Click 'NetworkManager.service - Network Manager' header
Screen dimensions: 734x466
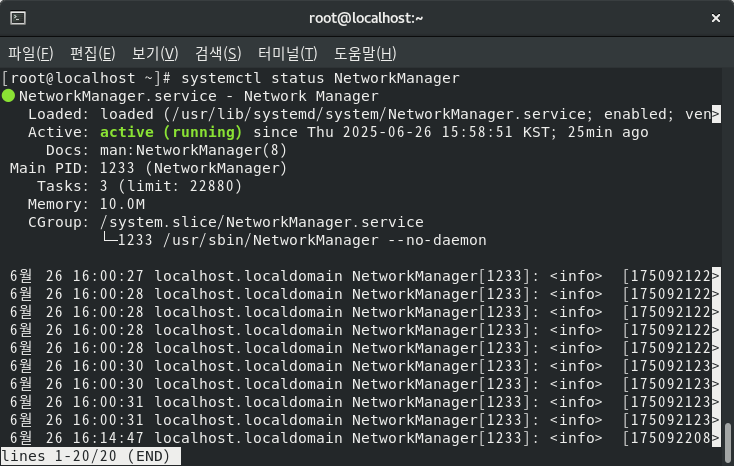[x=198, y=96]
